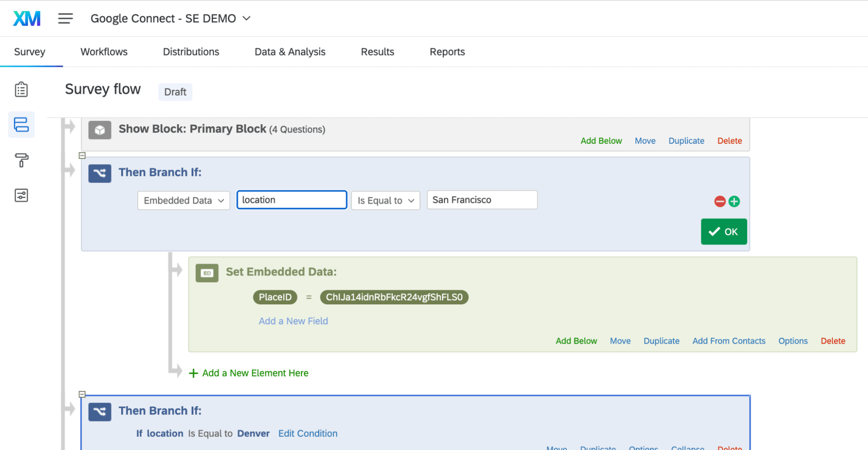Switch to the Data & Analysis tab

pyautogui.click(x=290, y=52)
